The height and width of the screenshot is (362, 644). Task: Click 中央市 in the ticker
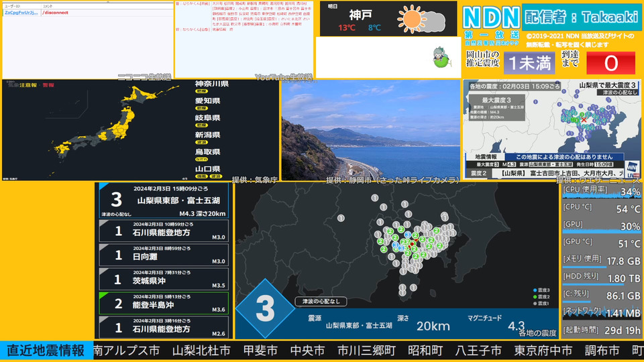pyautogui.click(x=308, y=351)
